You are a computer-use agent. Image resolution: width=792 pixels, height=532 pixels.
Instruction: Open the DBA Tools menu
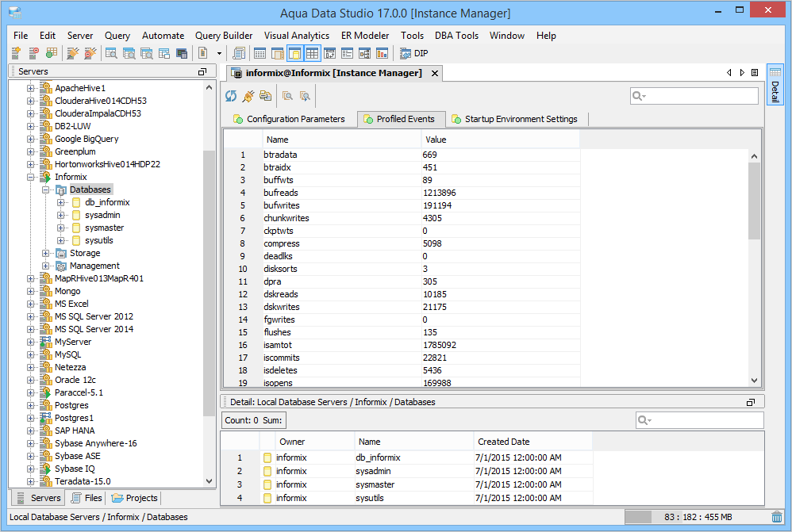point(456,36)
